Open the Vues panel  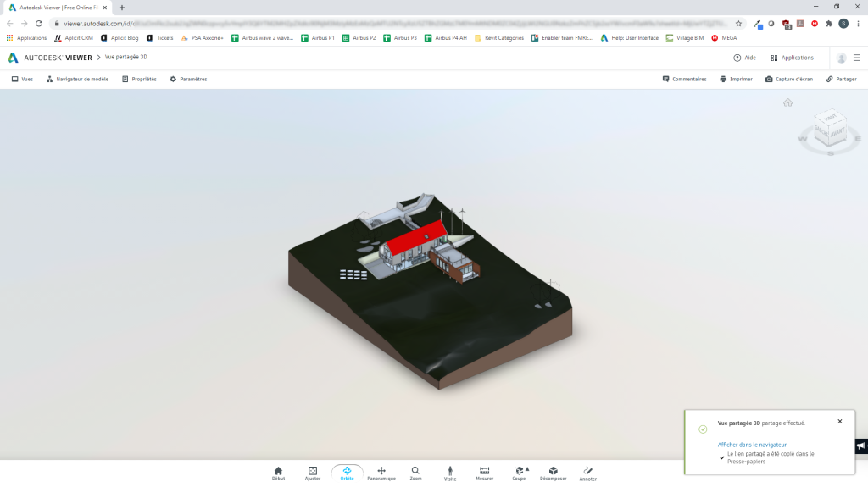click(22, 79)
